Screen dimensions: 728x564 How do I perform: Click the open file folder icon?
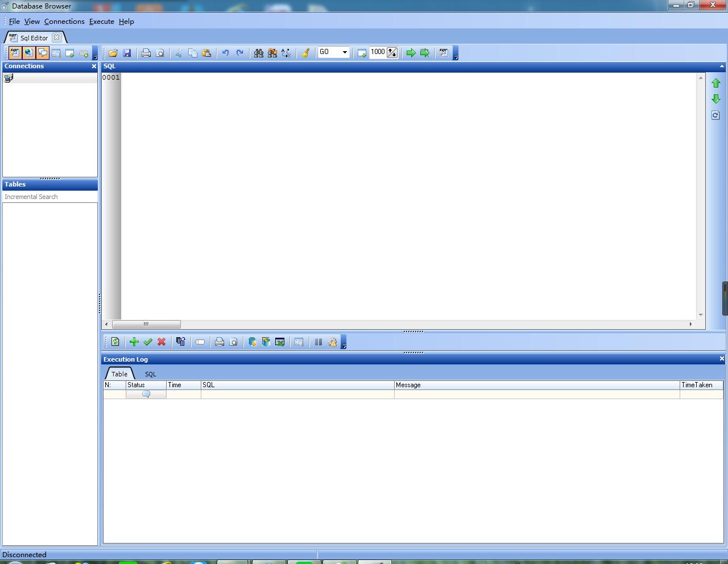[113, 53]
